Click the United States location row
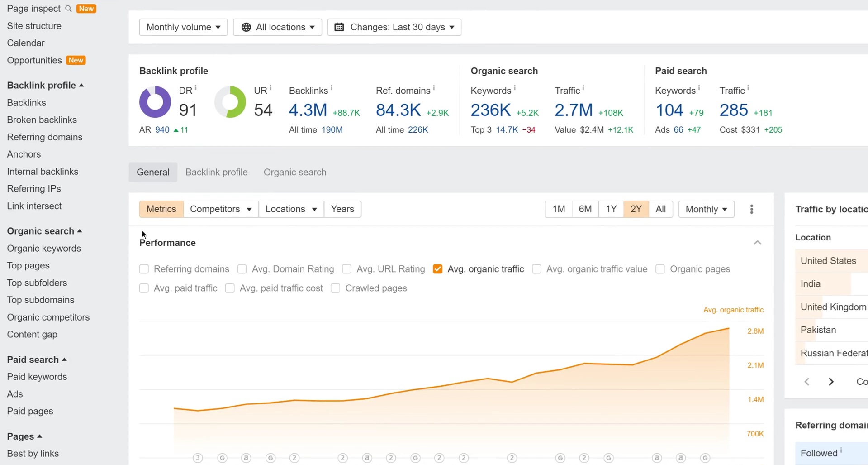Viewport: 868px width, 465px height. [831, 261]
